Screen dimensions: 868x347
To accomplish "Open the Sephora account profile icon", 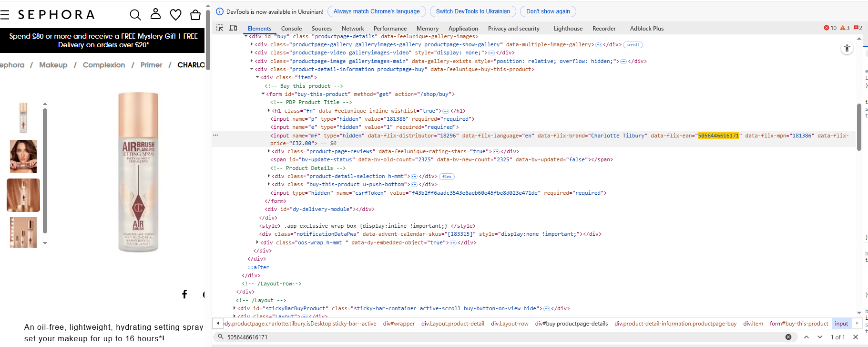I will click(155, 14).
